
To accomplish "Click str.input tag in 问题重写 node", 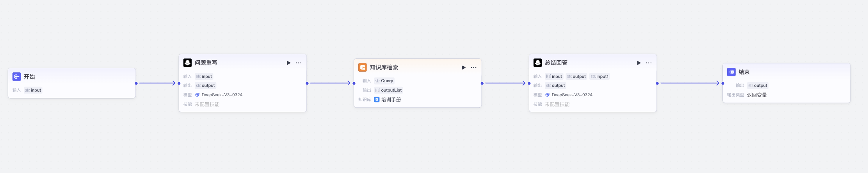I will 204,76.
